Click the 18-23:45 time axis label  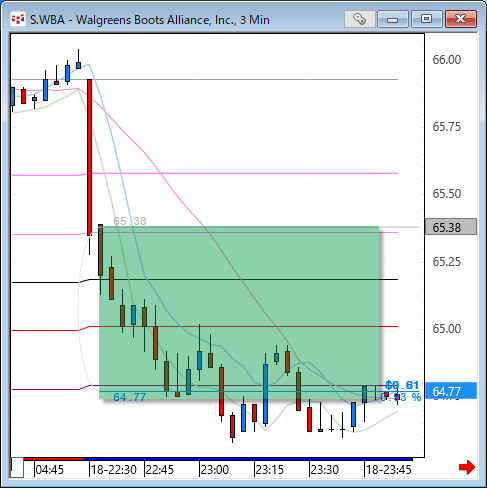pyautogui.click(x=389, y=470)
